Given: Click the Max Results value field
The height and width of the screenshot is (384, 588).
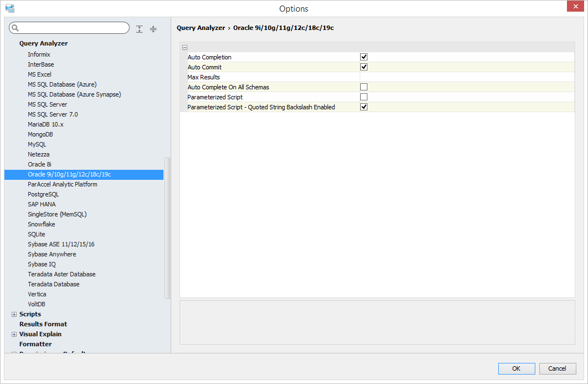Looking at the screenshot, I should pyautogui.click(x=466, y=77).
